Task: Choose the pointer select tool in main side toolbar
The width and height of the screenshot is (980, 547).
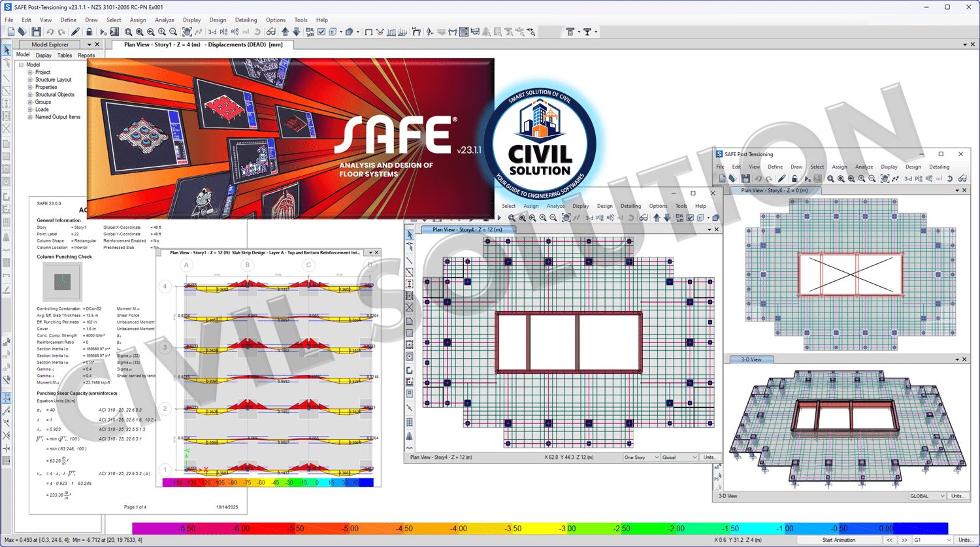Action: coord(7,50)
